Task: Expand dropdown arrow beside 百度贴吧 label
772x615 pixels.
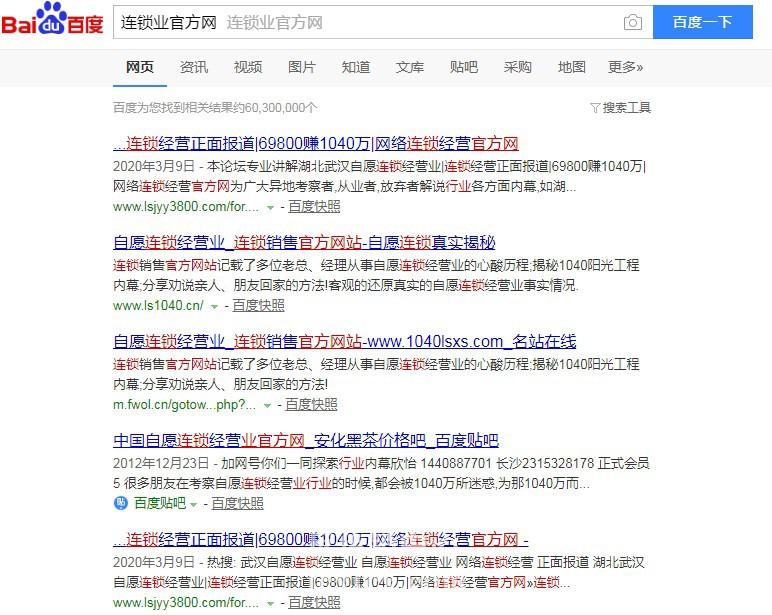Action: [x=193, y=505]
